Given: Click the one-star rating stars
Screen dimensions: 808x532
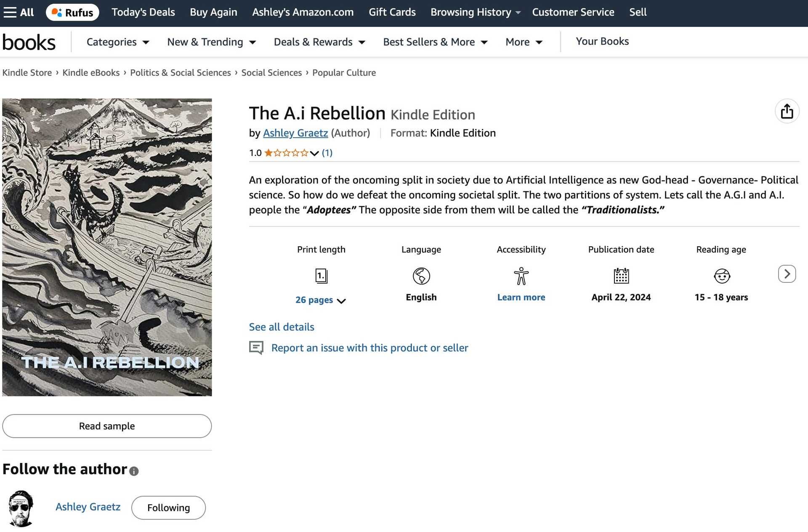Looking at the screenshot, I should coord(286,153).
